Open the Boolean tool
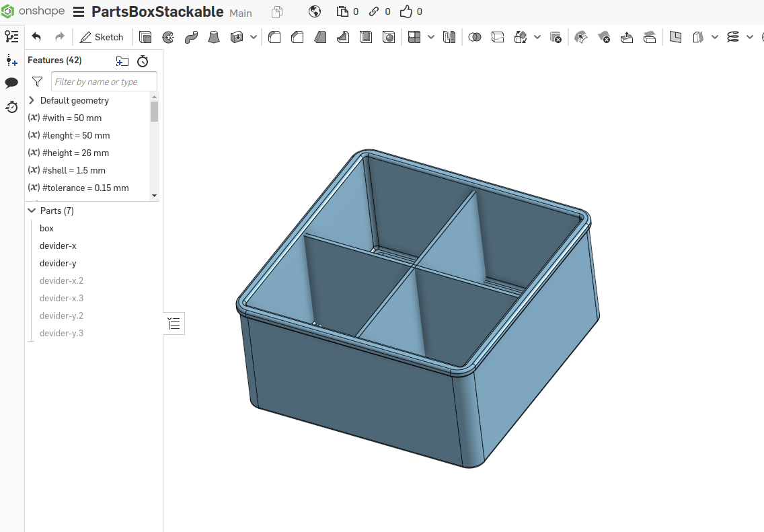 tap(475, 37)
